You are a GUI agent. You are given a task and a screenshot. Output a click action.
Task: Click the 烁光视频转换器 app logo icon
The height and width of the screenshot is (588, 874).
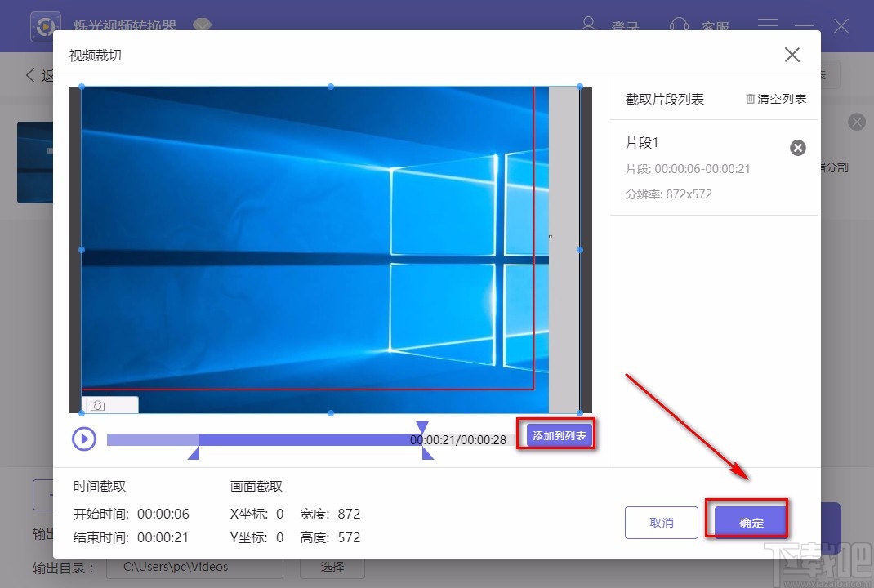[x=46, y=25]
